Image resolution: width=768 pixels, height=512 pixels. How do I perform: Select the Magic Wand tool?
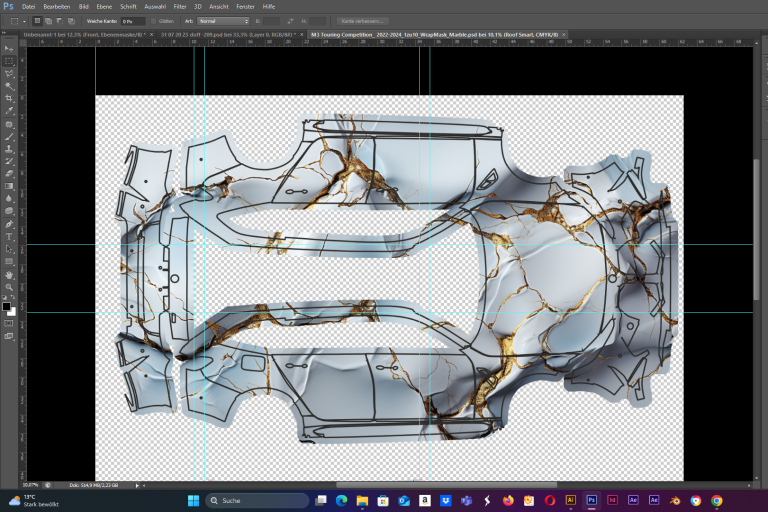click(x=9, y=86)
